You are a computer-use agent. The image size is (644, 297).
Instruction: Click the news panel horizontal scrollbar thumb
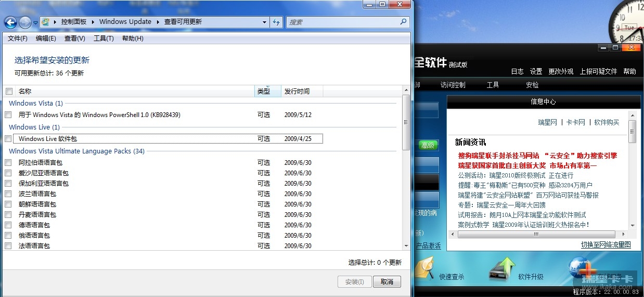click(536, 235)
